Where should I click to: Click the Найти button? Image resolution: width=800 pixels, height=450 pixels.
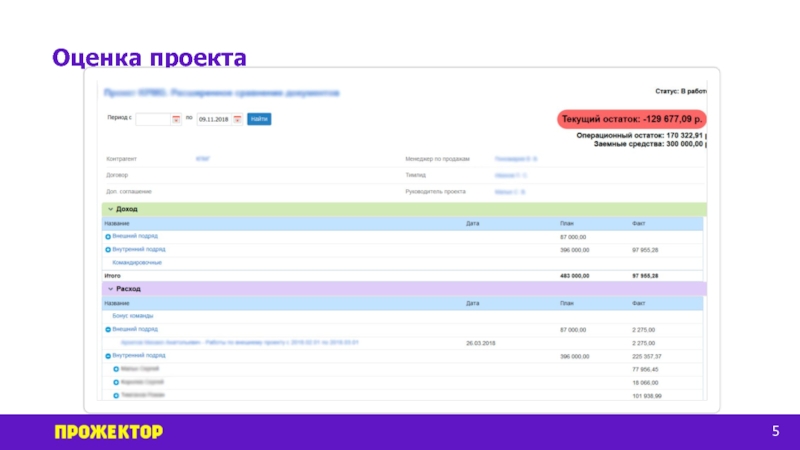point(259,119)
